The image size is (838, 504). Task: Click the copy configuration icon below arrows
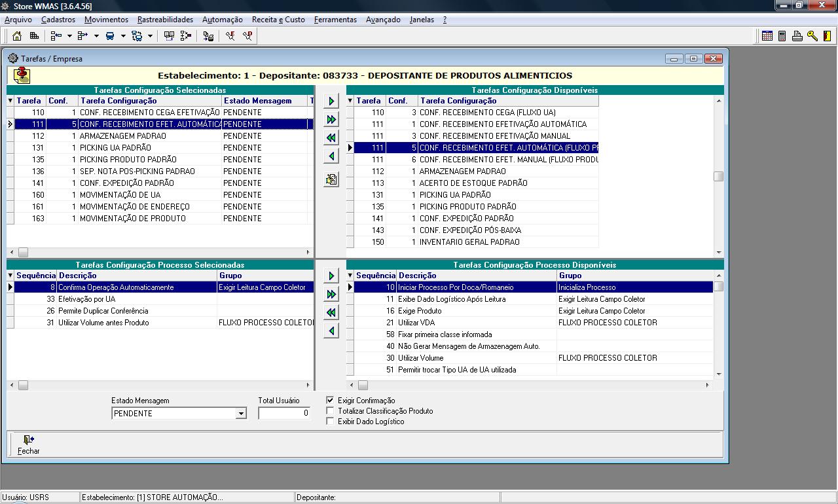point(331,179)
